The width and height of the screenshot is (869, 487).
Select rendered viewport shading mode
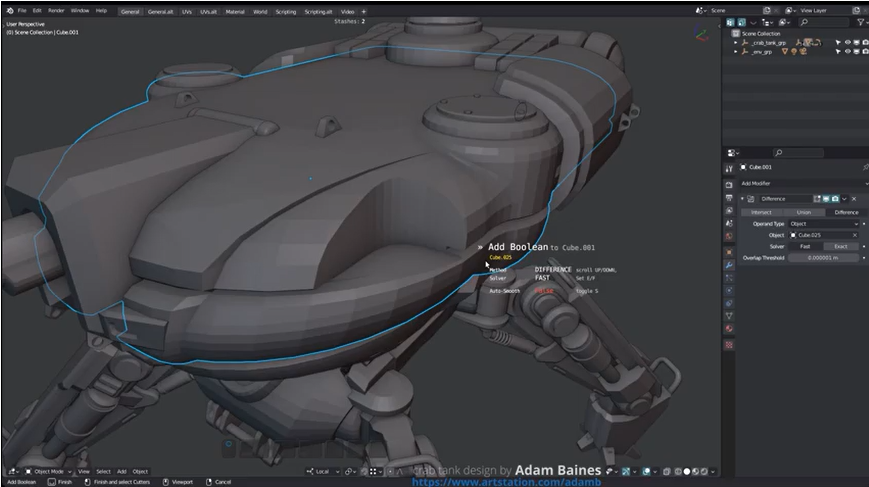pos(704,471)
